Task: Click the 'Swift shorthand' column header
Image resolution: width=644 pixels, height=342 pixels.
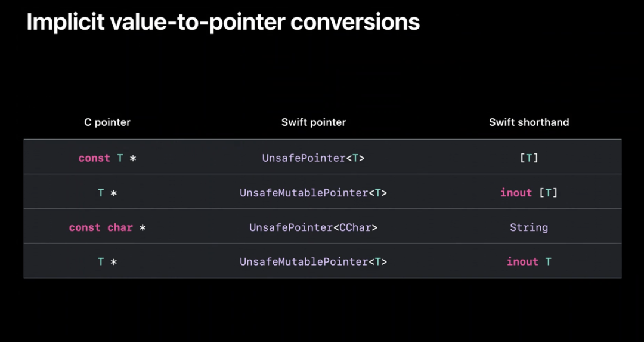Action: click(529, 122)
